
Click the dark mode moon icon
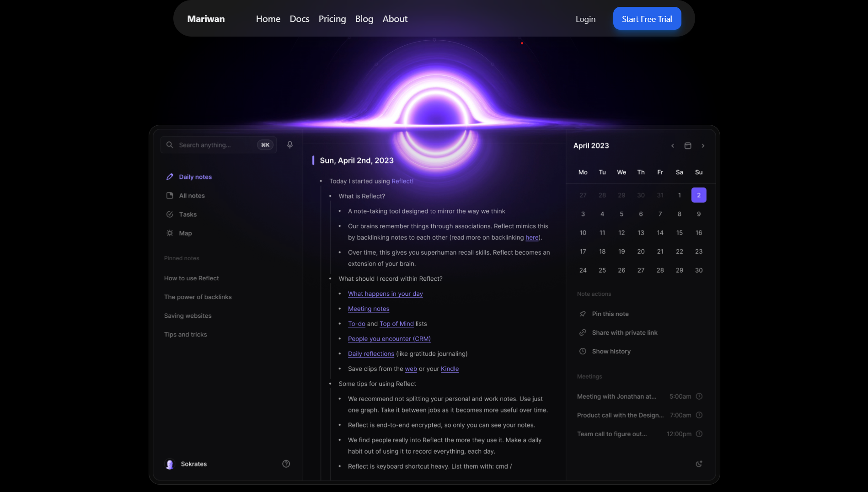(699, 464)
